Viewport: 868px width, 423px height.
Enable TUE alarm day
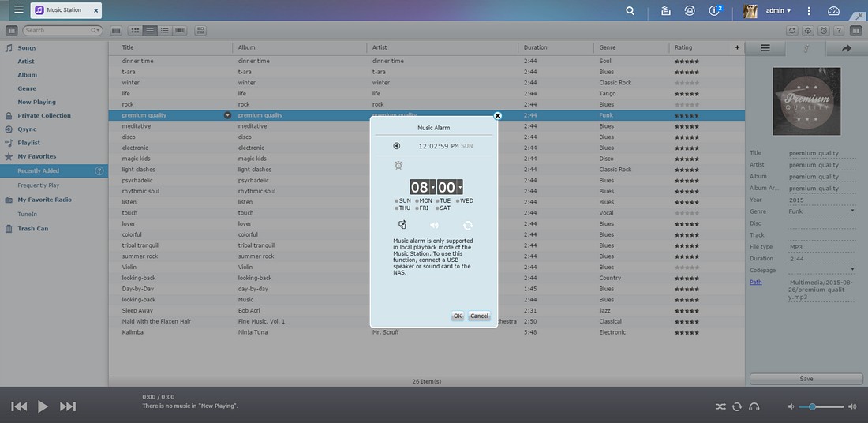coord(443,201)
